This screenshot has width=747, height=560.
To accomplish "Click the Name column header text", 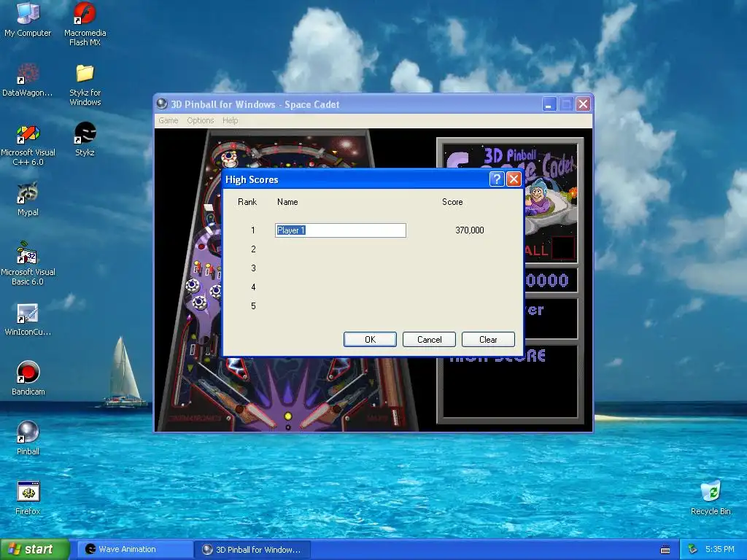I will point(287,202).
